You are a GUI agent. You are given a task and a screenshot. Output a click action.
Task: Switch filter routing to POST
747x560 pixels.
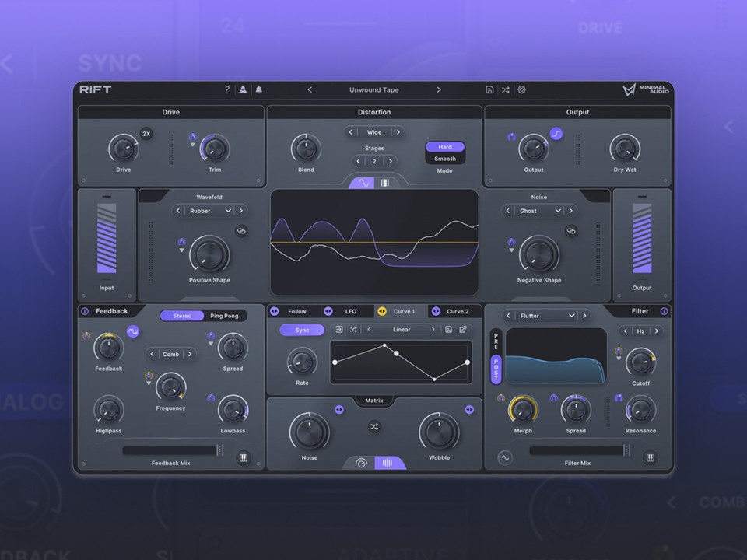coord(496,369)
